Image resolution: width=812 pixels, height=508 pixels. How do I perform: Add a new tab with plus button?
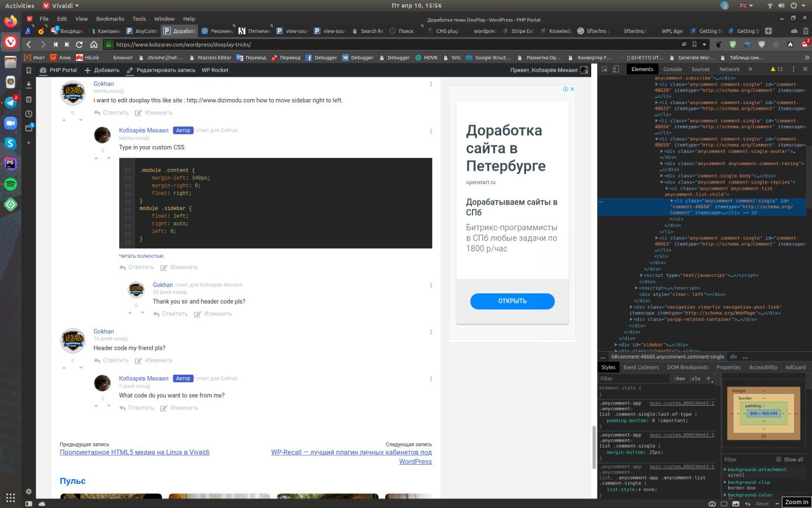pyautogui.click(x=768, y=30)
